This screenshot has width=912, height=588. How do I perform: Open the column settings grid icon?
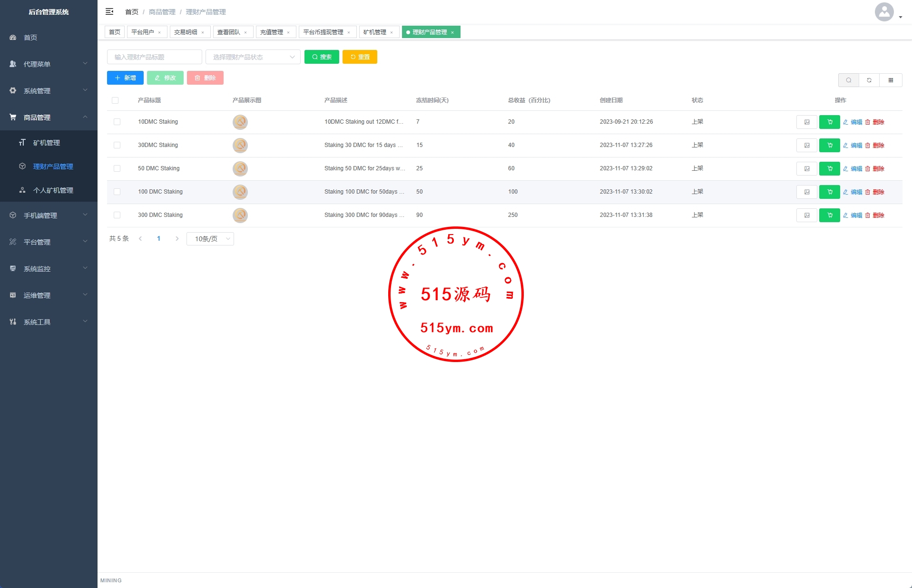pyautogui.click(x=891, y=80)
